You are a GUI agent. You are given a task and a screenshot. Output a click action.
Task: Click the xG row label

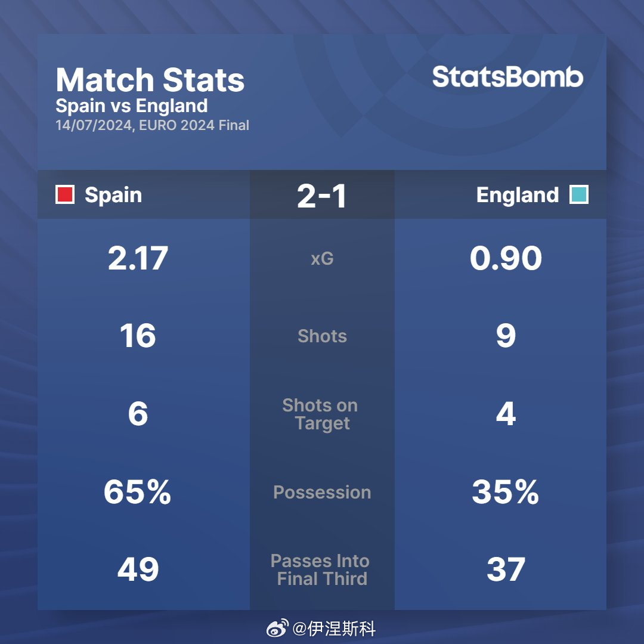point(322,259)
